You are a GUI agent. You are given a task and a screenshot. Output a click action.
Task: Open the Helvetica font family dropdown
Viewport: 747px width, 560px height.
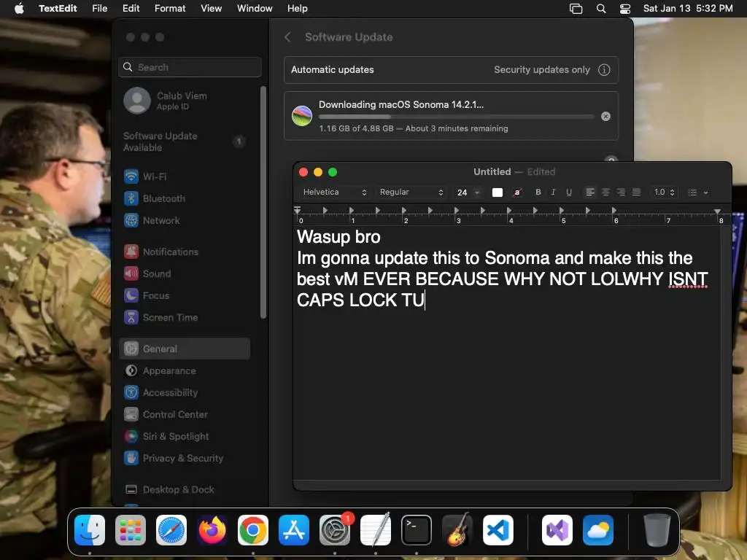pyautogui.click(x=334, y=192)
